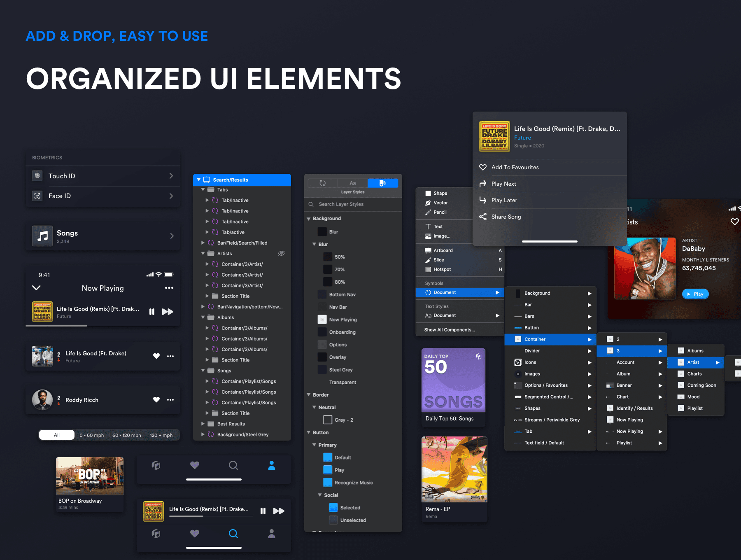Open the Face ID row
Image resolution: width=741 pixels, height=560 pixels.
click(103, 196)
